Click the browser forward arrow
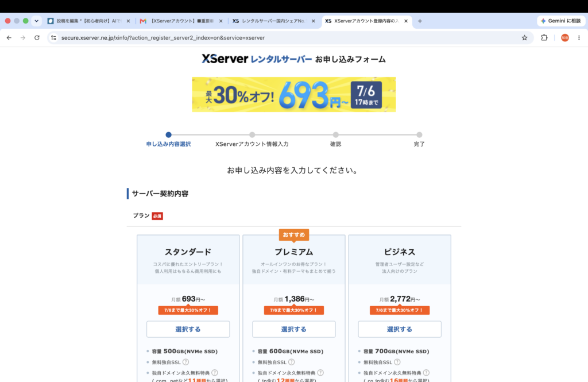 [23, 38]
